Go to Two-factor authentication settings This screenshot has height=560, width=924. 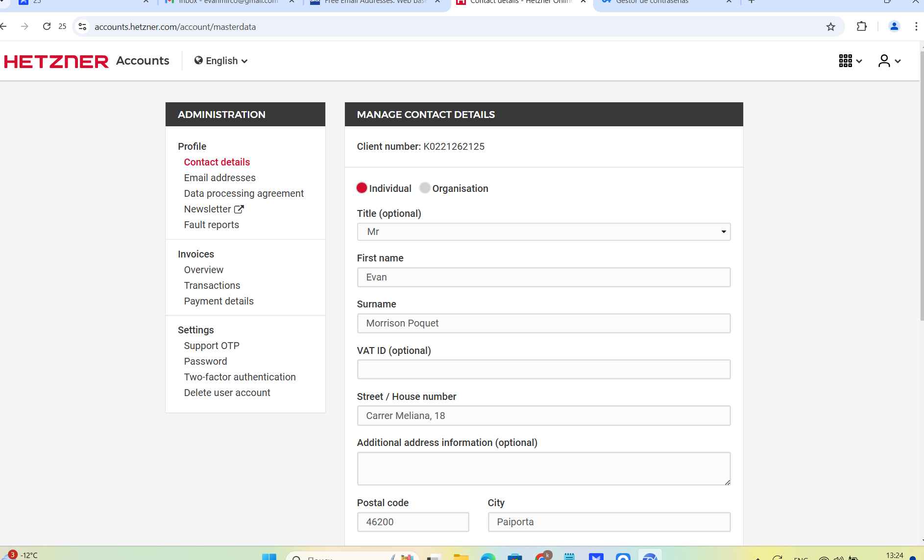click(240, 377)
